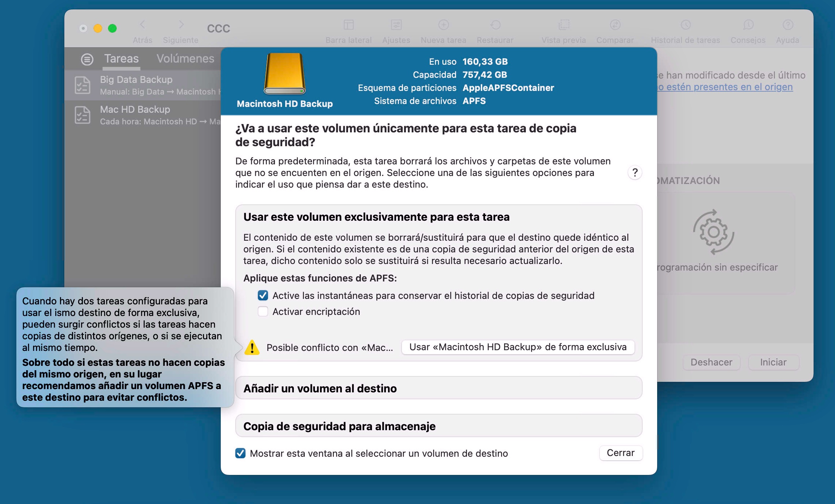Click the Posible conflicto con «Mac… text

point(329,348)
